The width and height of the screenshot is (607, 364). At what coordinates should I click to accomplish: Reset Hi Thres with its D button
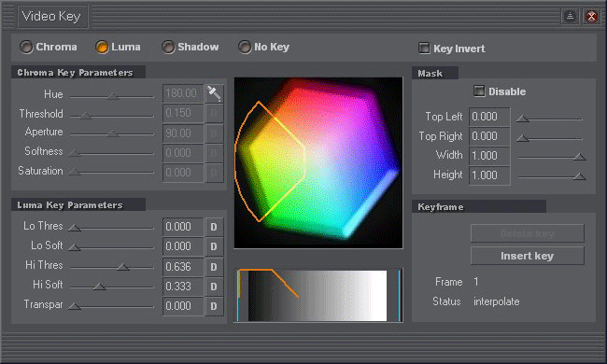pyautogui.click(x=214, y=267)
